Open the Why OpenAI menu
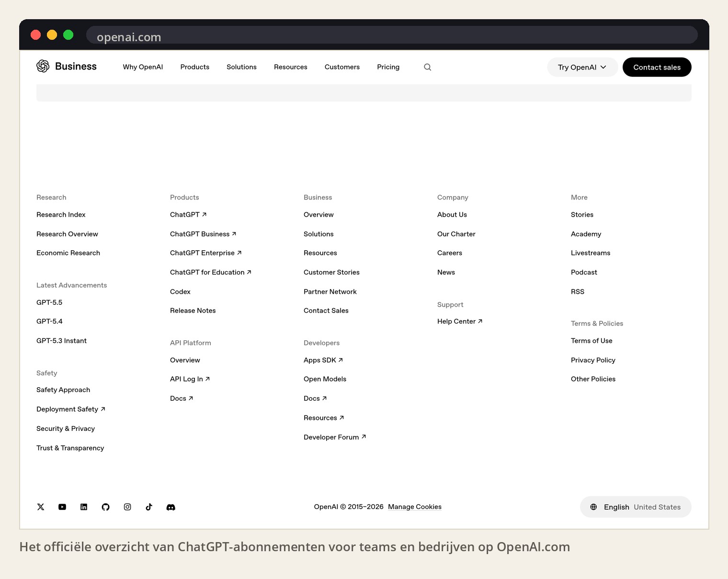The image size is (728, 579). pos(143,67)
